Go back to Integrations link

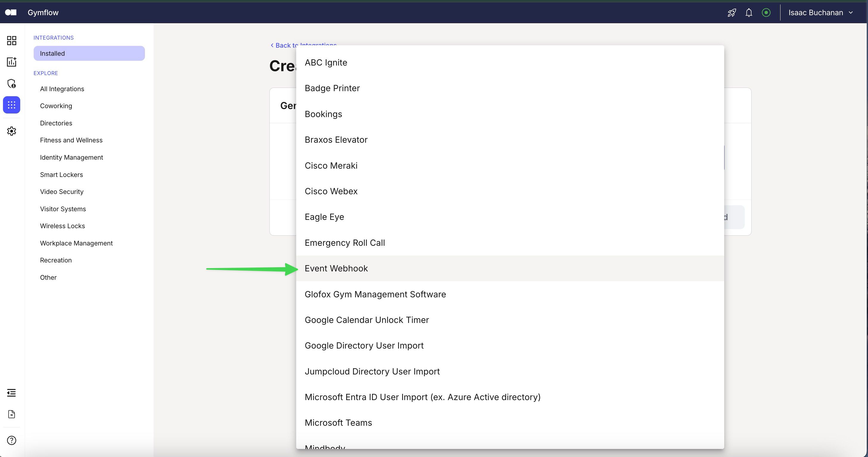click(303, 45)
